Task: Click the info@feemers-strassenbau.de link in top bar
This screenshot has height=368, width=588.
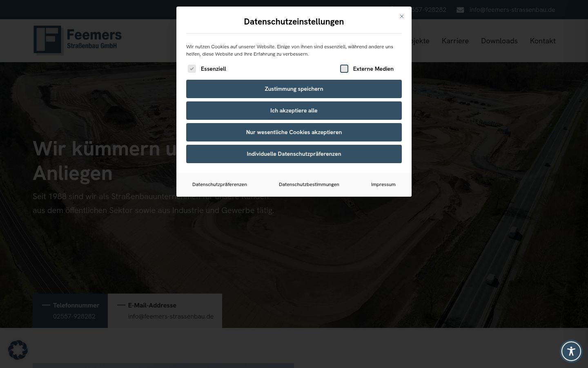Action: [x=512, y=10]
